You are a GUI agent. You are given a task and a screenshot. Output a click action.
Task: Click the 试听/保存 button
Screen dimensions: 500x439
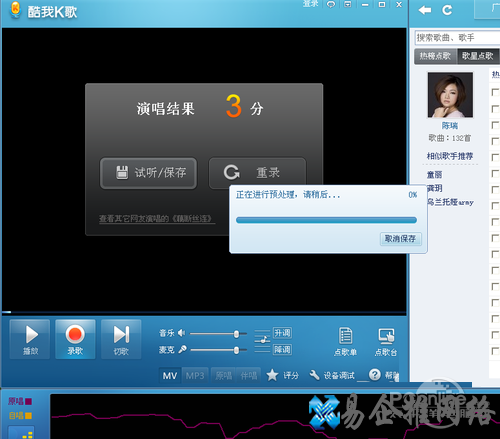[148, 173]
